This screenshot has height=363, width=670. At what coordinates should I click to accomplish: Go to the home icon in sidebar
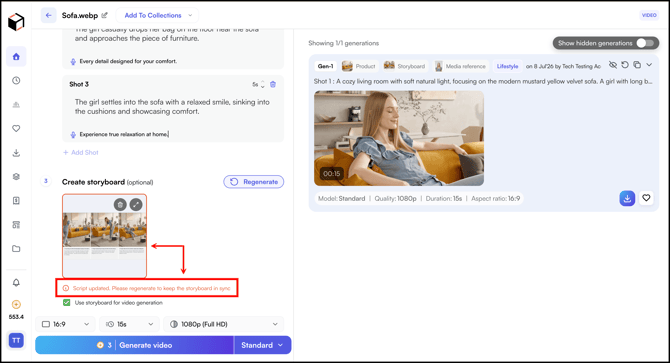point(16,56)
